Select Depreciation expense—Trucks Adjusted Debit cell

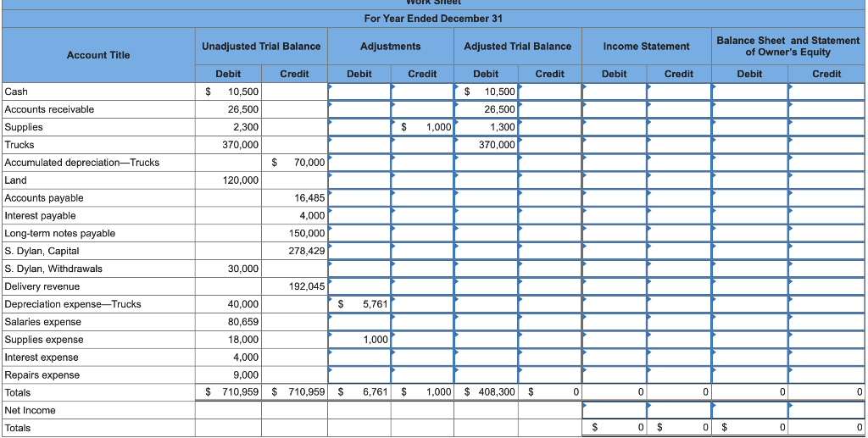[x=486, y=304]
